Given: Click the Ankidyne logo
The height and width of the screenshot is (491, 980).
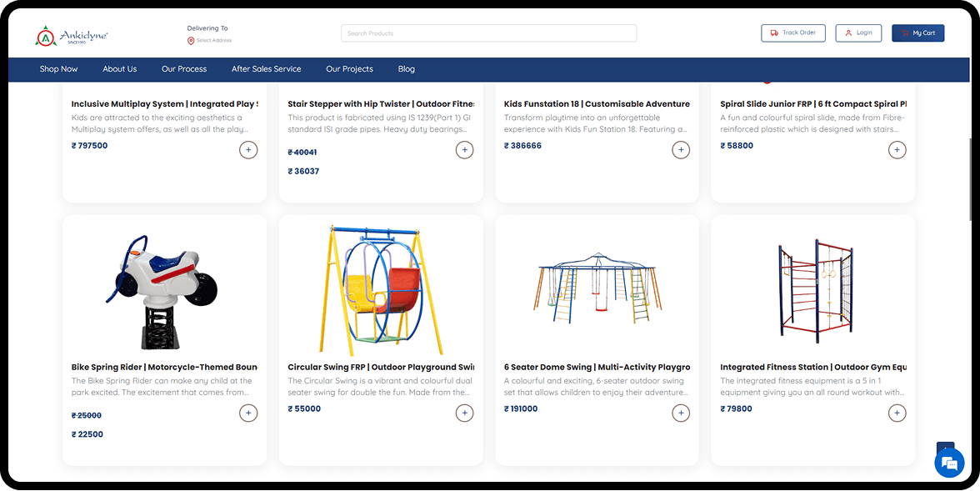Looking at the screenshot, I should pos(72,35).
